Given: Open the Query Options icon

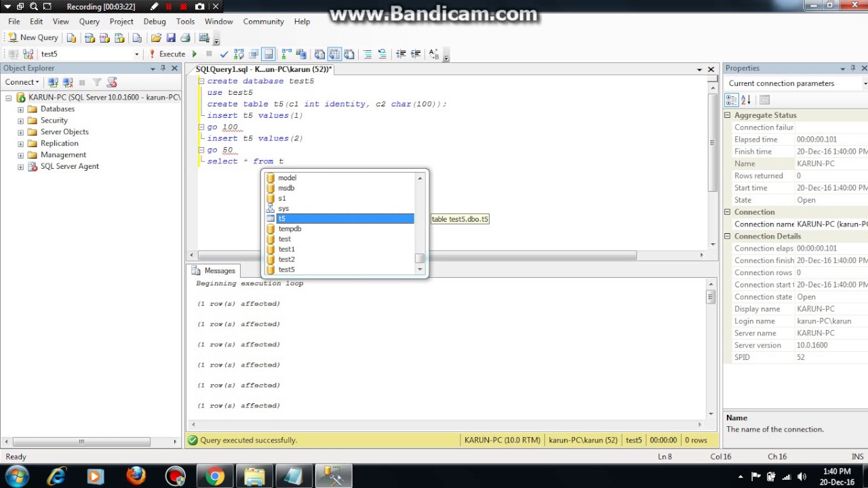Looking at the screenshot, I should pyautogui.click(x=254, y=54).
